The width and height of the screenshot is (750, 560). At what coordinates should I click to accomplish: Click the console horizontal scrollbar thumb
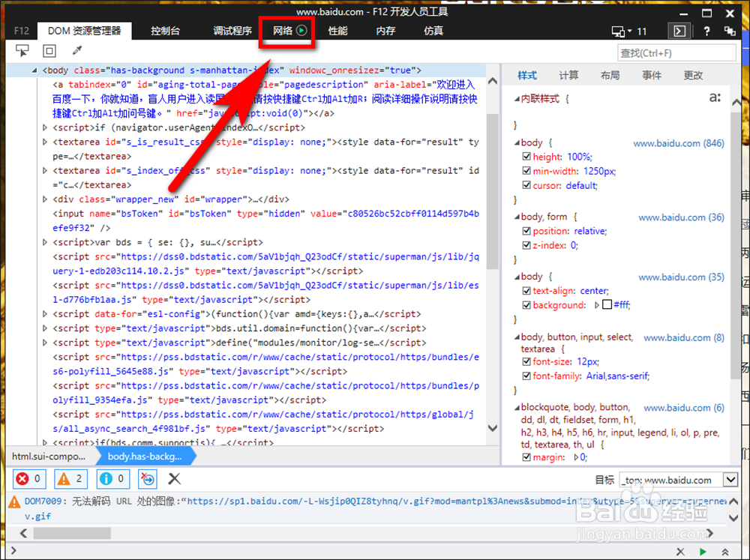coord(72,533)
